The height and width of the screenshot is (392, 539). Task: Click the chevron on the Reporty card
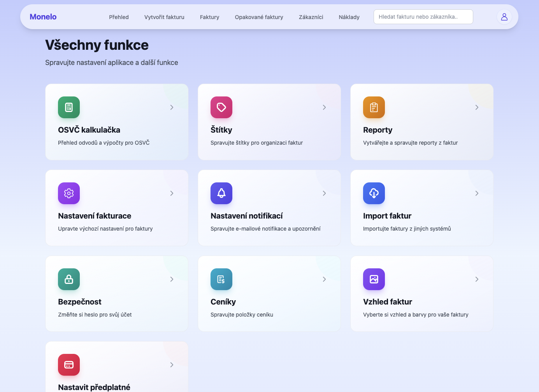pyautogui.click(x=477, y=107)
